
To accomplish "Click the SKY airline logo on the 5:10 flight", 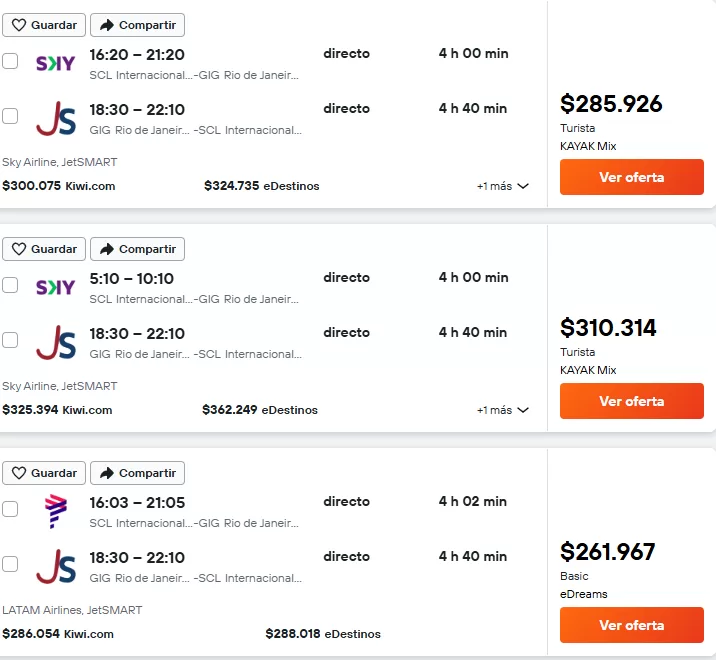I will pyautogui.click(x=55, y=287).
